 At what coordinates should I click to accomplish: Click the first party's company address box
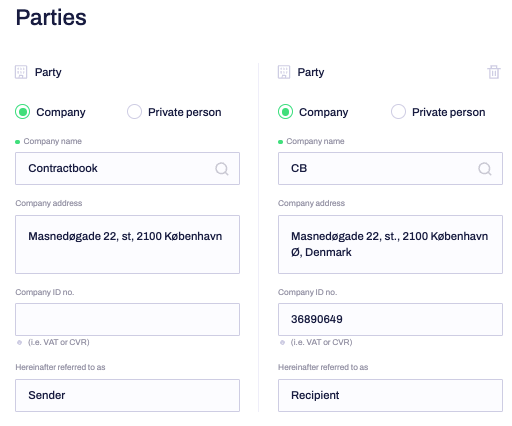pos(127,244)
